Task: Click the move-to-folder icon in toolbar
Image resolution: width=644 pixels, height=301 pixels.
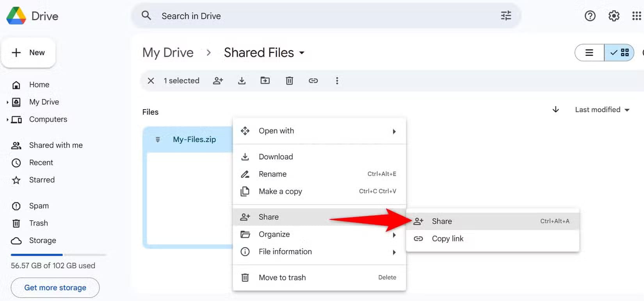Action: (x=265, y=81)
